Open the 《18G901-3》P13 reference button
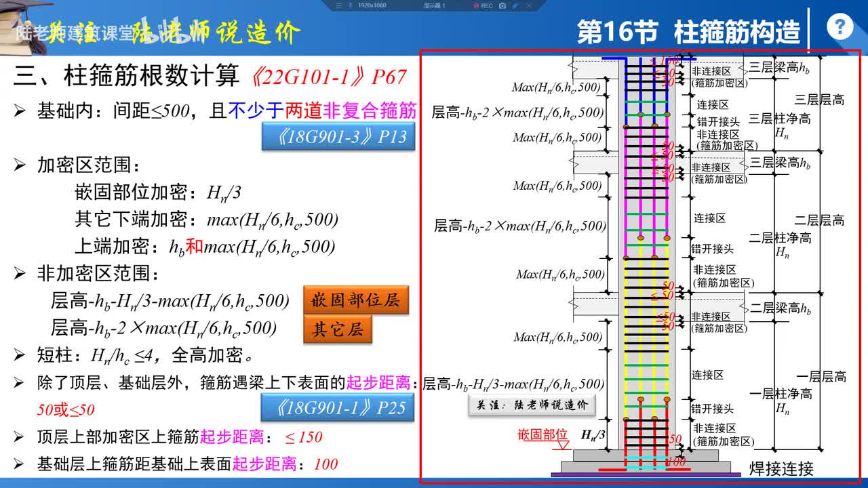868x488 pixels. 338,137
